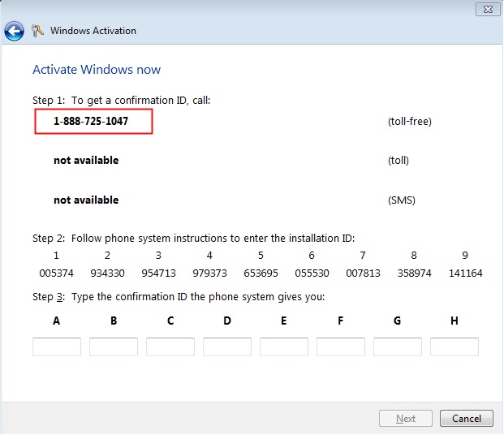This screenshot has height=439, width=504.
Task: Click 'not available' next to (toll)
Action: pyautogui.click(x=86, y=160)
